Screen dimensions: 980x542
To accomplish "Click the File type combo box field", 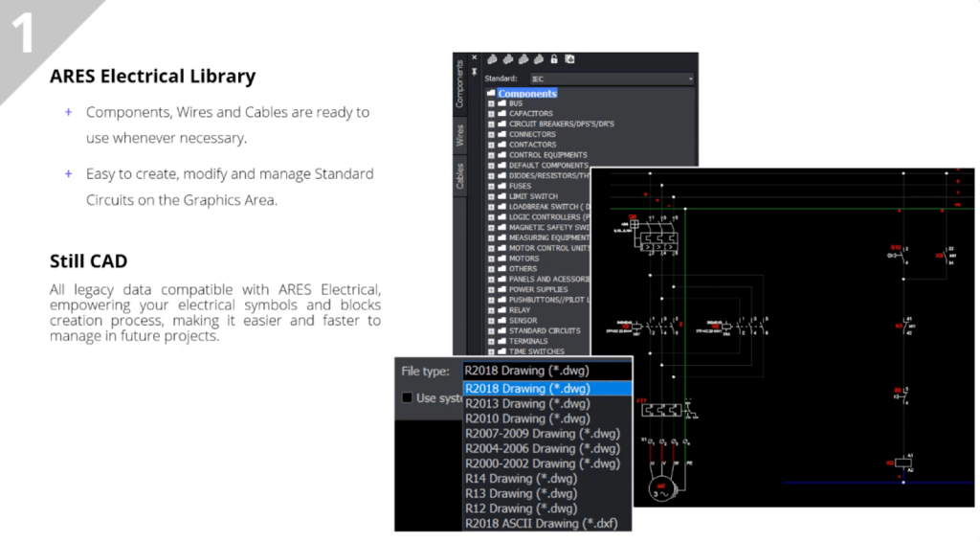I will click(546, 371).
